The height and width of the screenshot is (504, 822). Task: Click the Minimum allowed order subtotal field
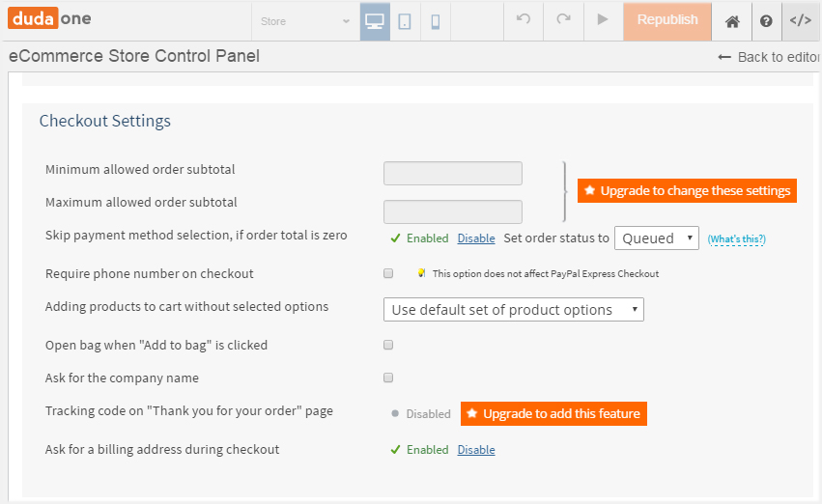pyautogui.click(x=452, y=174)
